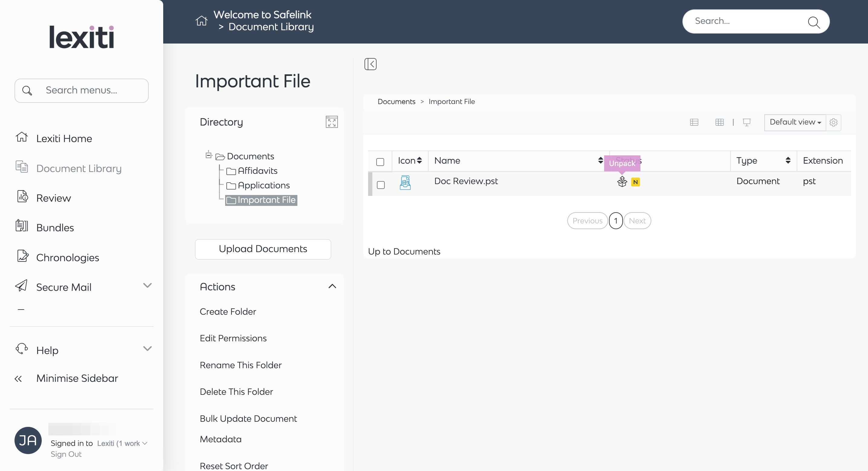Collapse the directory panel with the arrow icon

click(370, 64)
